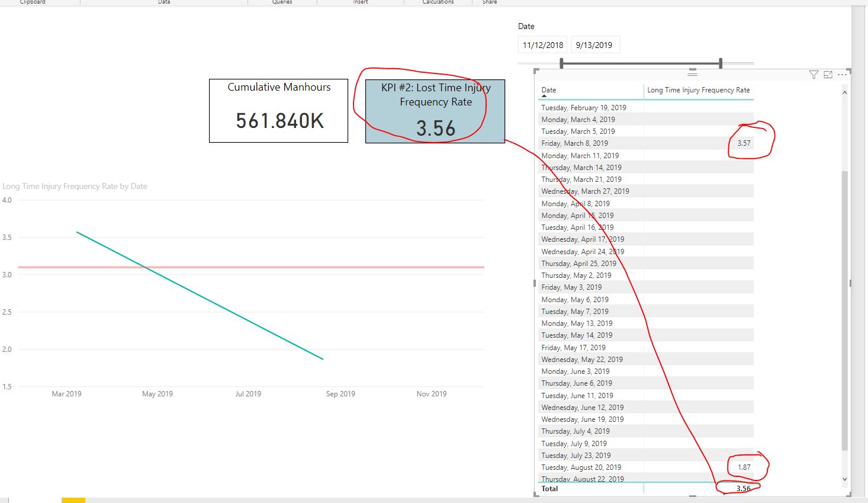Select row Monday, March 4, 2019
This screenshot has height=503, width=868.
coord(647,120)
